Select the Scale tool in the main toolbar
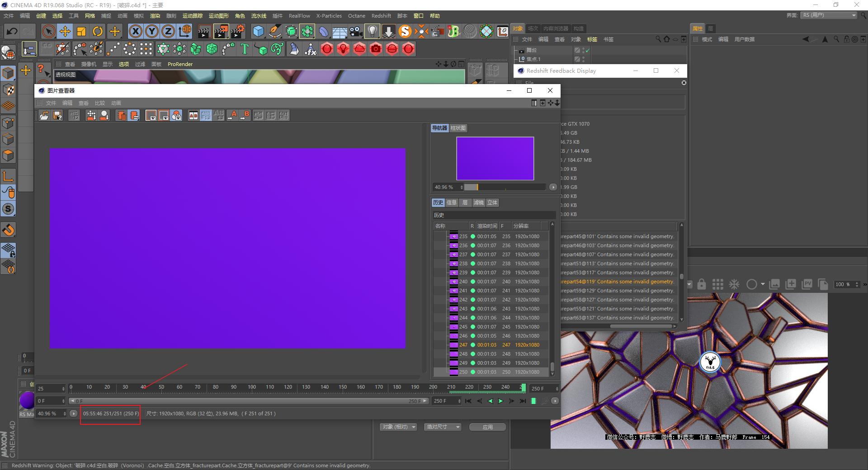This screenshot has height=470, width=868. tap(81, 31)
